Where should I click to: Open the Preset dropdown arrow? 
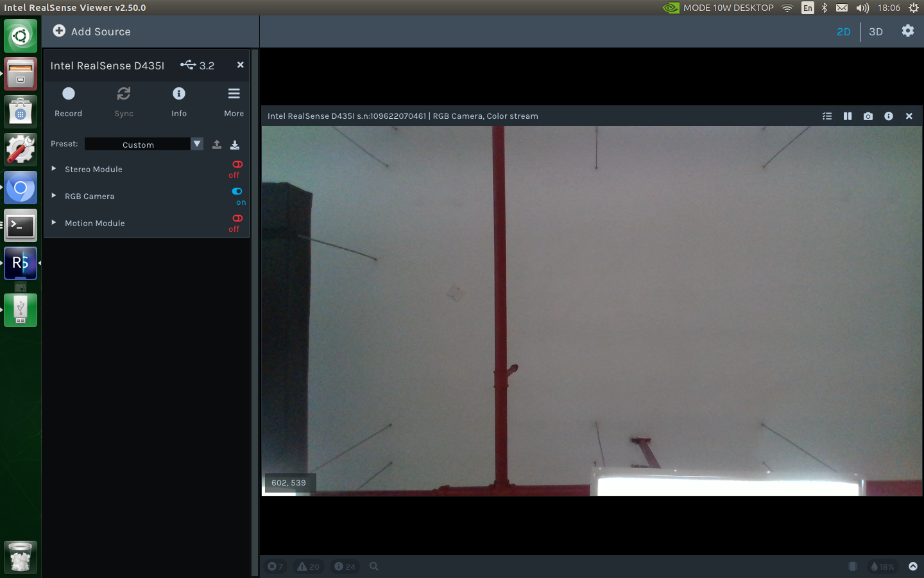(197, 144)
